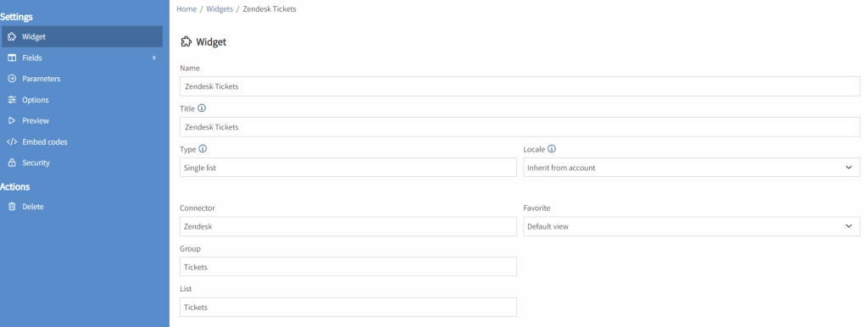868x327 pixels.
Task: Click the Delete trash icon
Action: (12, 207)
